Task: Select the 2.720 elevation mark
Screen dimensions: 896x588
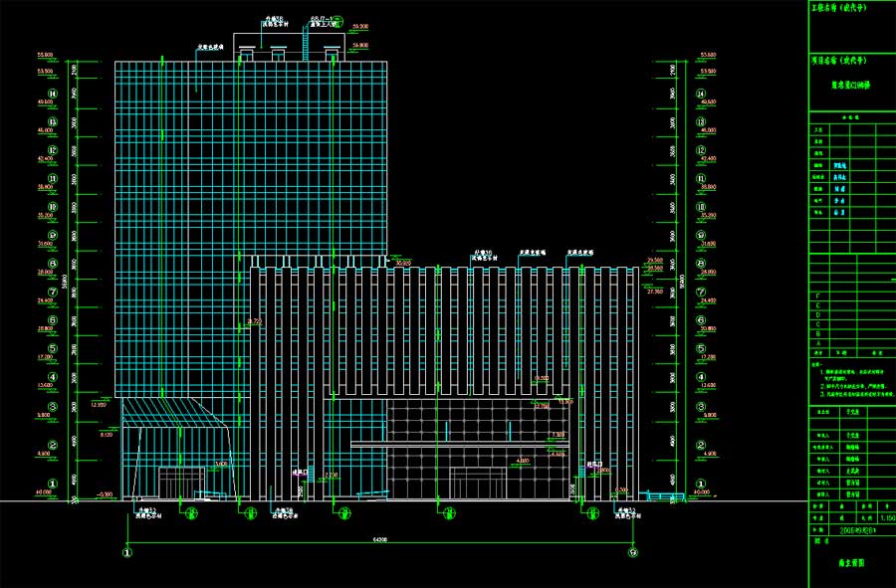Action: (332, 475)
